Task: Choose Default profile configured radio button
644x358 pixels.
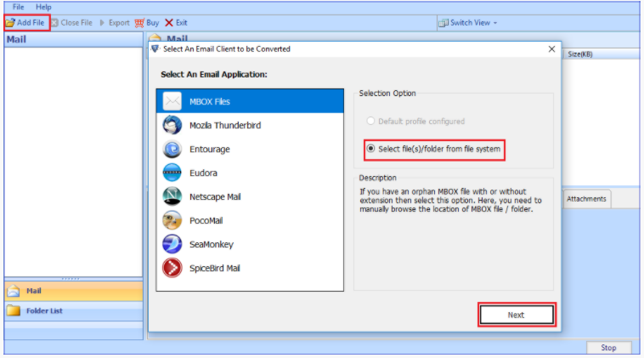Action: click(370, 121)
